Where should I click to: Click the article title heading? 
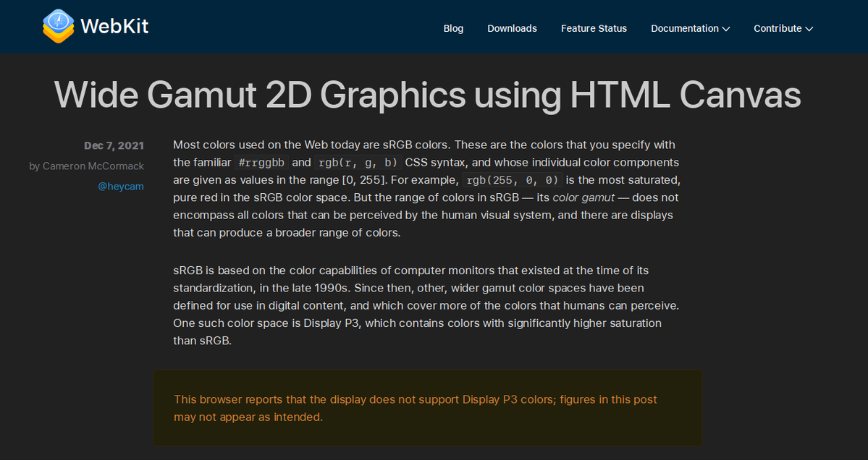(427, 95)
